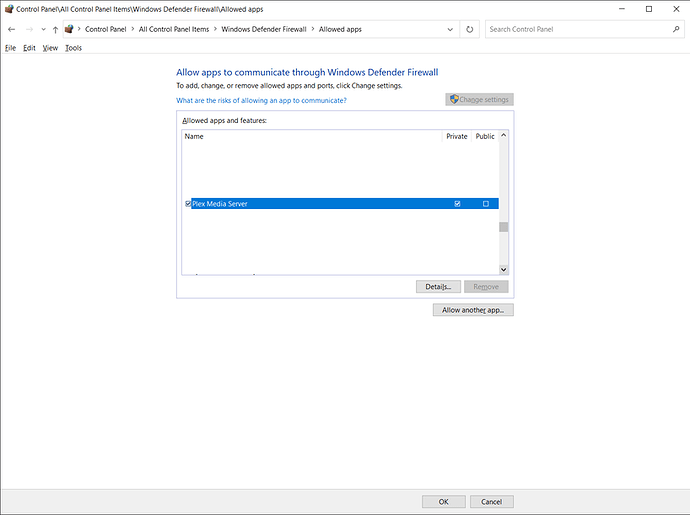Expand chevron after All Control Panel Items
This screenshot has height=515, width=690.
pyautogui.click(x=215, y=29)
